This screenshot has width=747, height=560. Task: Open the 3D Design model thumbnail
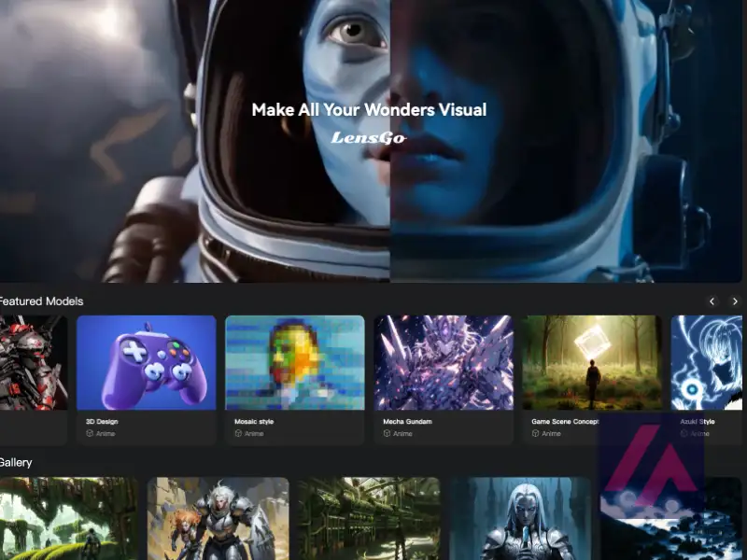click(147, 362)
